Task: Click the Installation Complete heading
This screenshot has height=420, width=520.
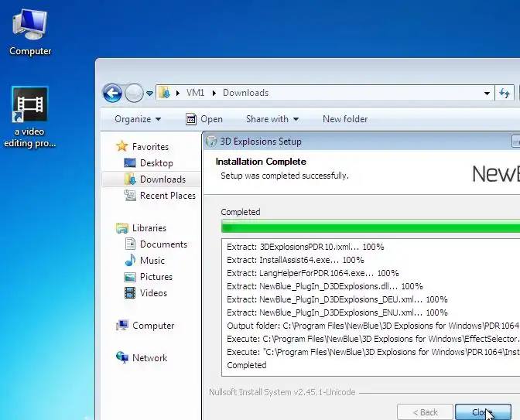Action: click(261, 162)
